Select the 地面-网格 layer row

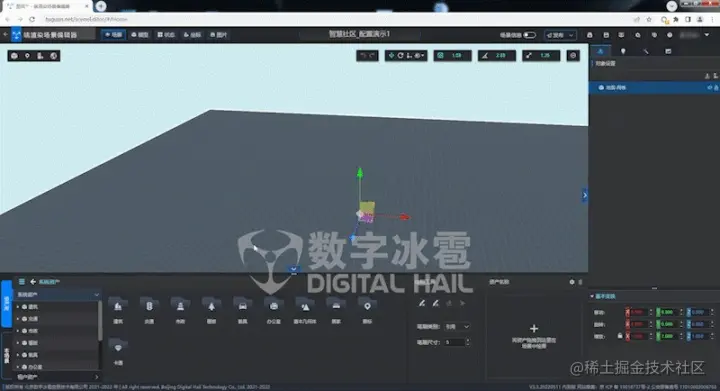pyautogui.click(x=654, y=88)
